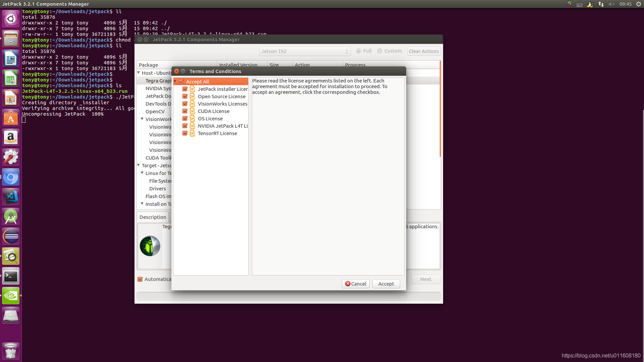Select Full installation radio button
644x362 pixels.
[359, 51]
